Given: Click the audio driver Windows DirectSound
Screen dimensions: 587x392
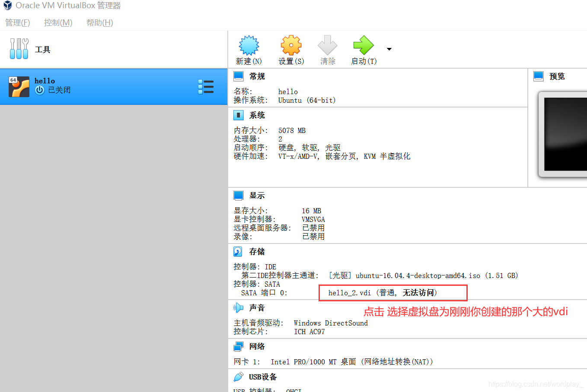Looking at the screenshot, I should [331, 323].
